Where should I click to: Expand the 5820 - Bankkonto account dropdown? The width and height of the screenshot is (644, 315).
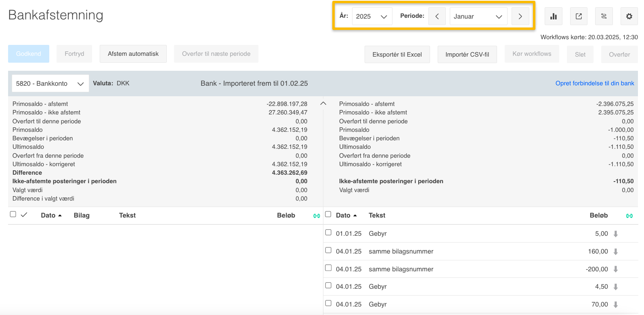(x=50, y=84)
